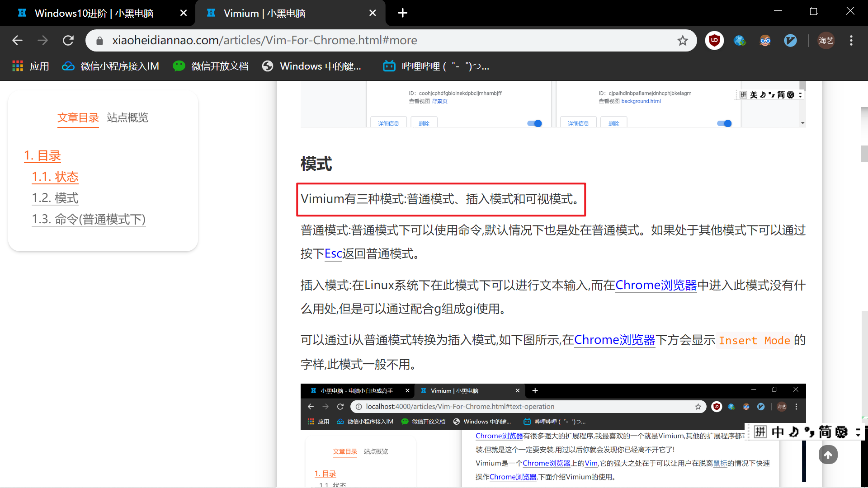Reload the current page

tap(68, 41)
